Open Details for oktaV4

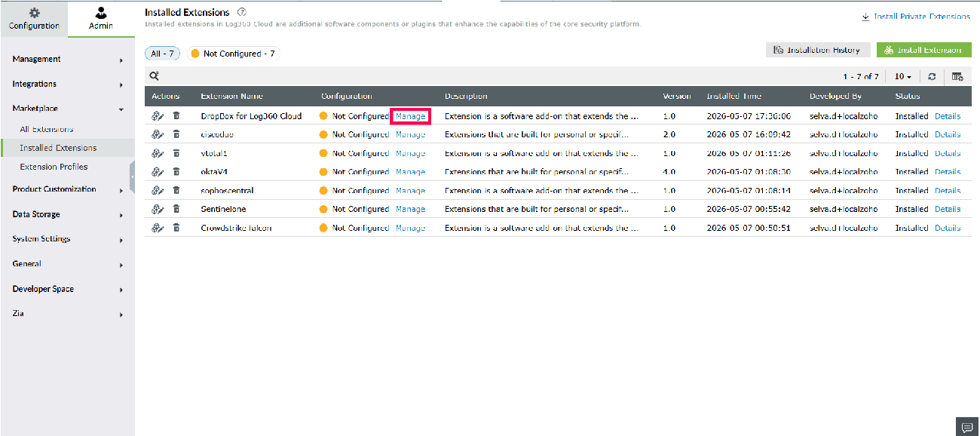948,172
